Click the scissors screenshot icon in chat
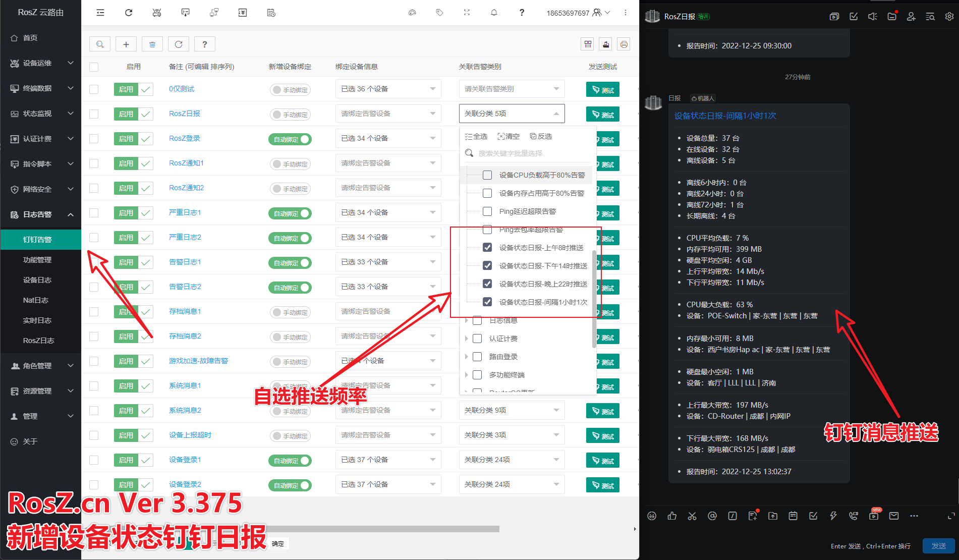 point(692,516)
